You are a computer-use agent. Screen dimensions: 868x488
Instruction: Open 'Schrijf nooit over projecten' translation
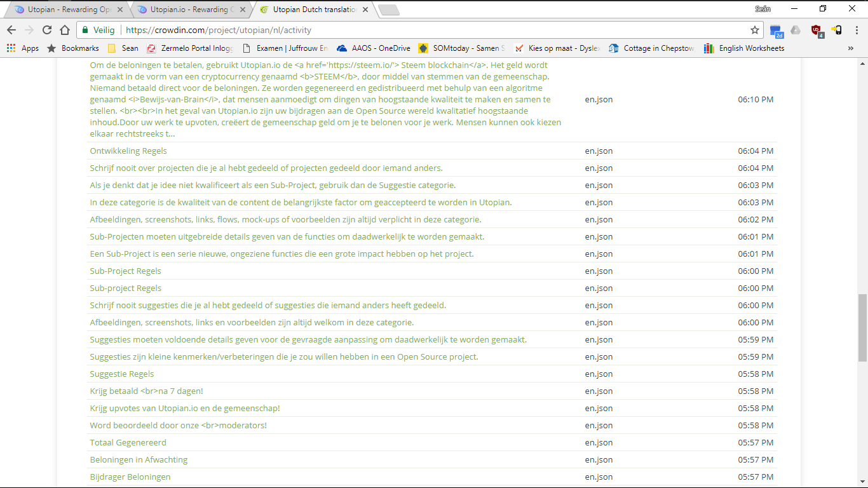tap(266, 168)
